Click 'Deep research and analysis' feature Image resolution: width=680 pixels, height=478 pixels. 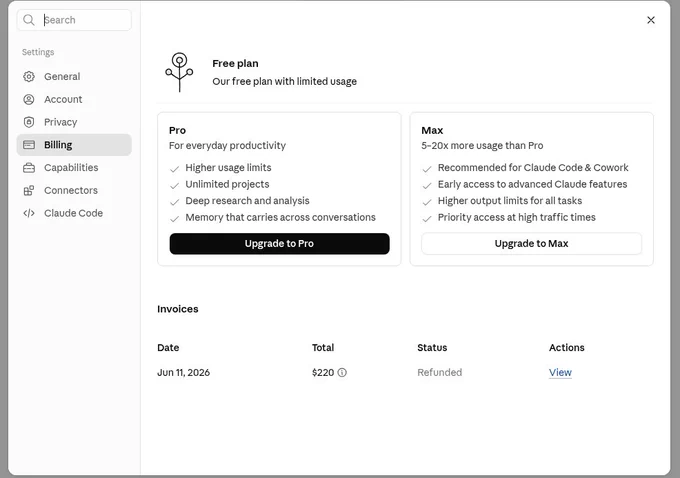247,201
